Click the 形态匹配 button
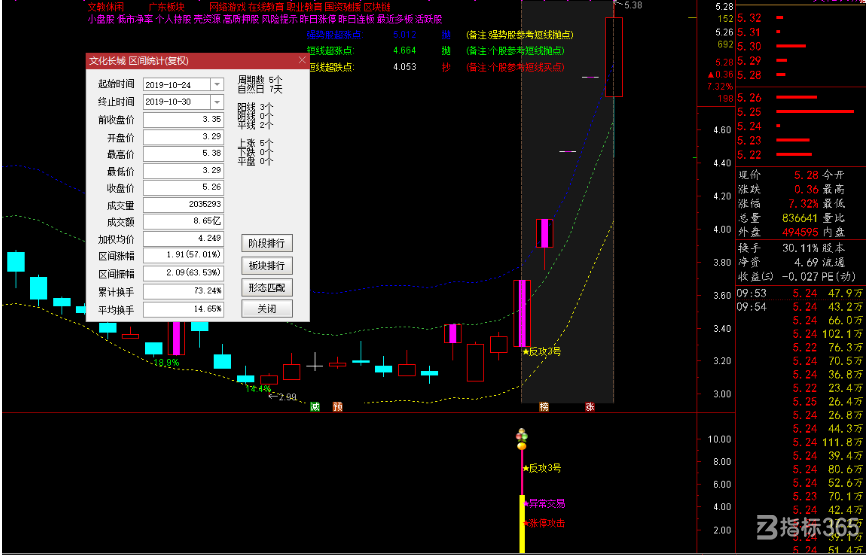This screenshot has height=555, width=868. click(x=267, y=288)
